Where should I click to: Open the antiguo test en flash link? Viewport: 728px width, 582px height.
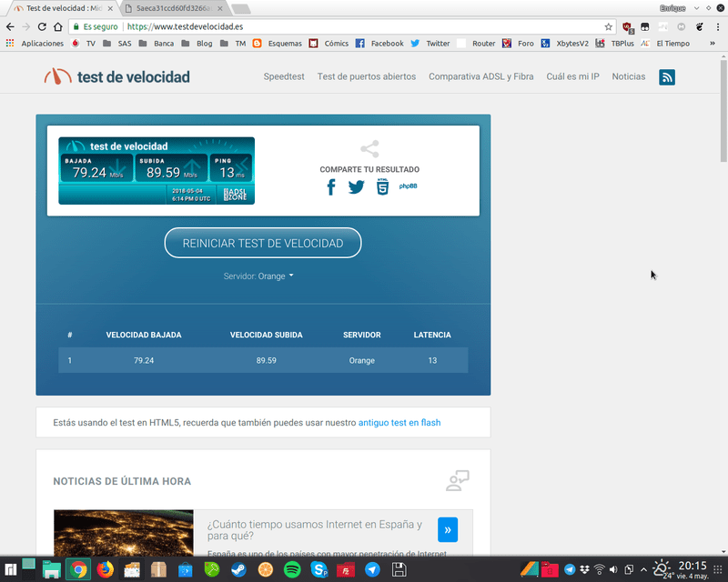pyautogui.click(x=399, y=422)
